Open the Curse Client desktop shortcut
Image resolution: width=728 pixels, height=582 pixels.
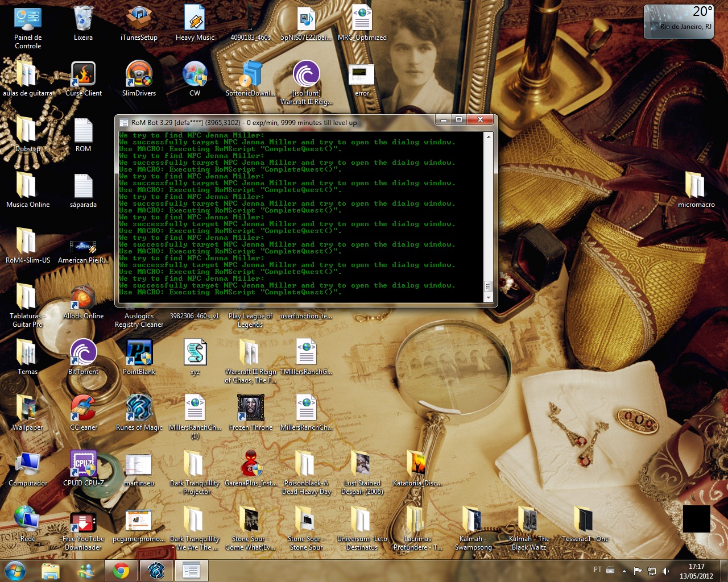click(x=83, y=74)
